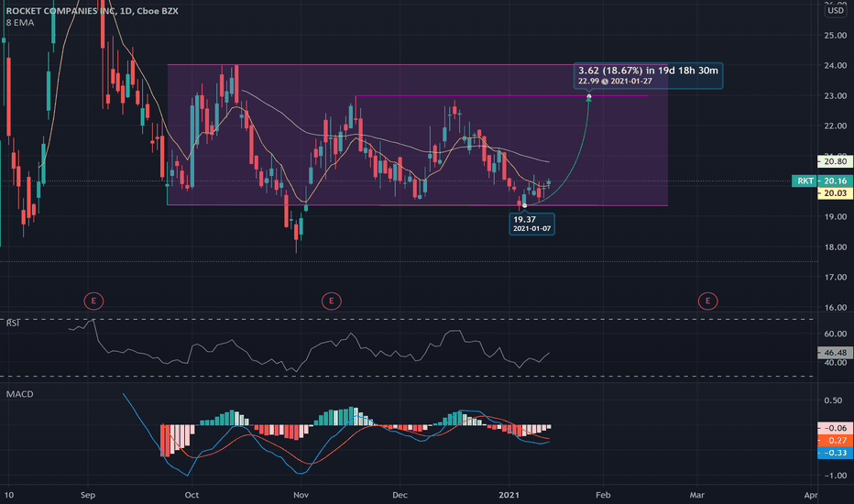Image resolution: width=854 pixels, height=504 pixels.
Task: Click the Sep date label on time axis
Action: click(88, 495)
